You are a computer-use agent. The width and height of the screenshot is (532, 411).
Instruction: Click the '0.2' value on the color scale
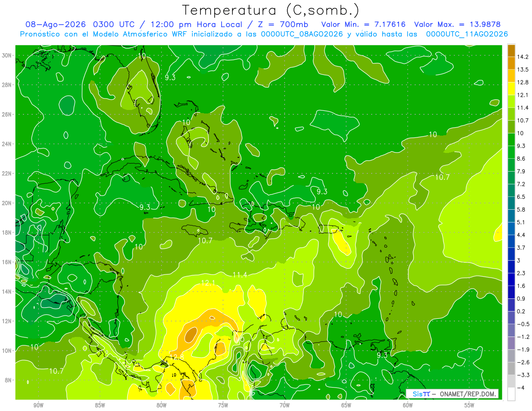(521, 311)
